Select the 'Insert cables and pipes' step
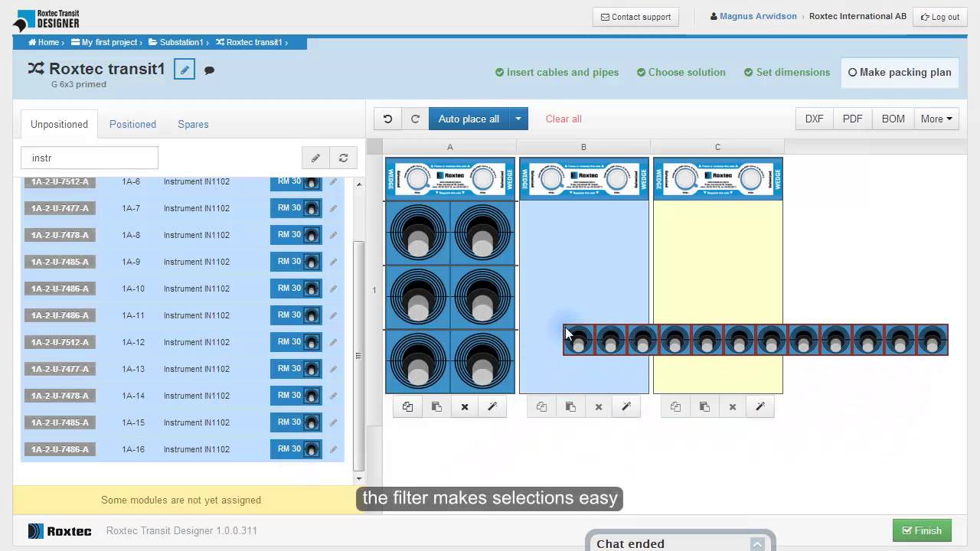Viewport: 980px width, 551px height. point(557,72)
